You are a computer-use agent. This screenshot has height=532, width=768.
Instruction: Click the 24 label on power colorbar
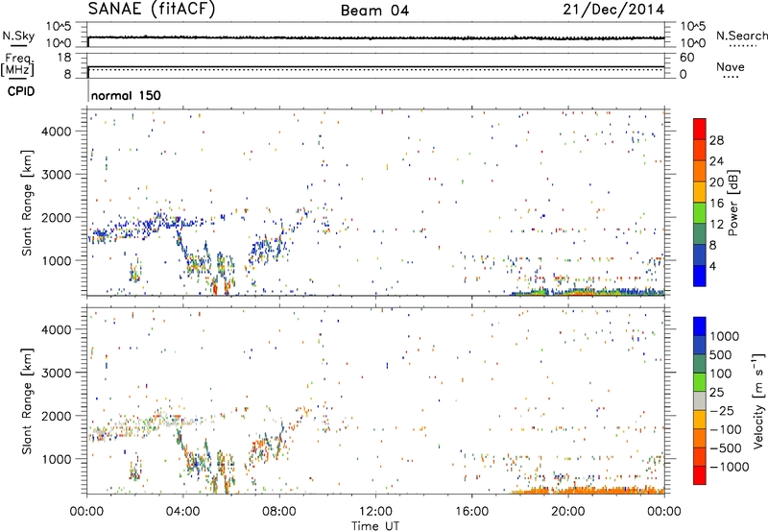716,161
